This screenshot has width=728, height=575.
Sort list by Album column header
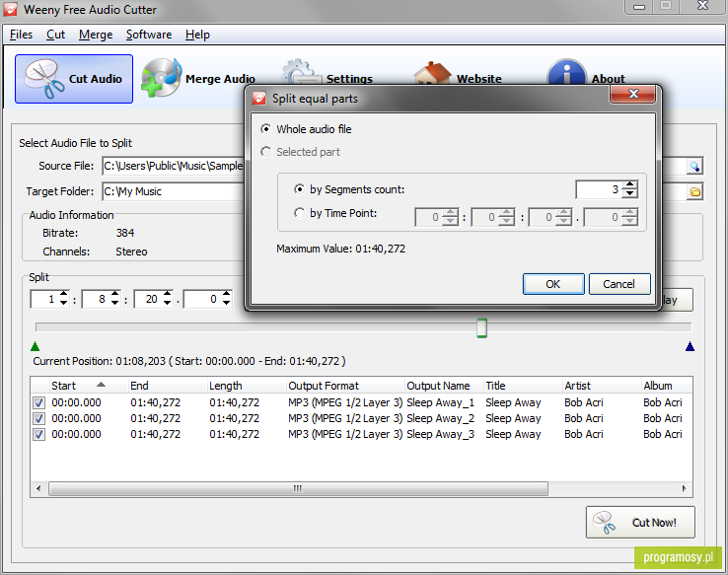pos(667,386)
